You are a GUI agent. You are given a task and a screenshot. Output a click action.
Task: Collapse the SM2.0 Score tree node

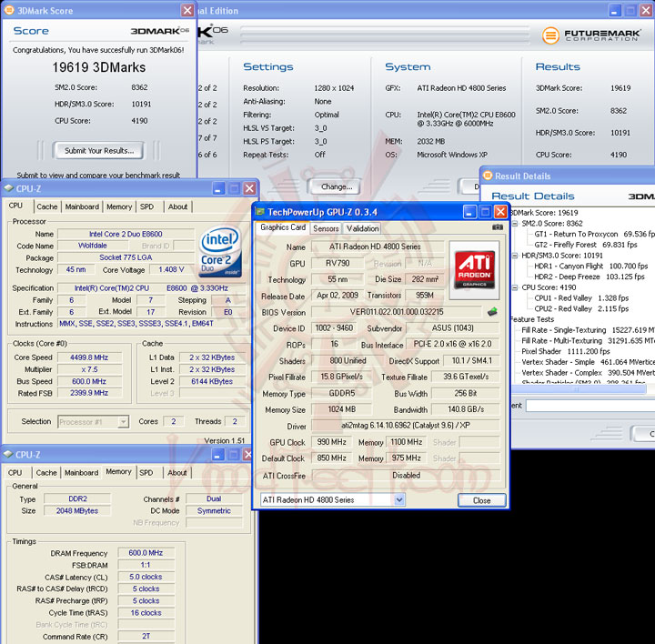point(515,224)
